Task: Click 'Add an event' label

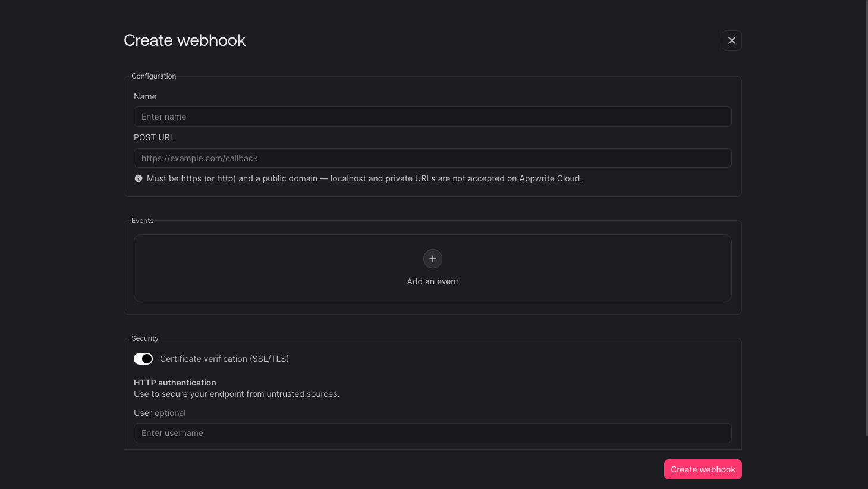Action: click(x=432, y=281)
